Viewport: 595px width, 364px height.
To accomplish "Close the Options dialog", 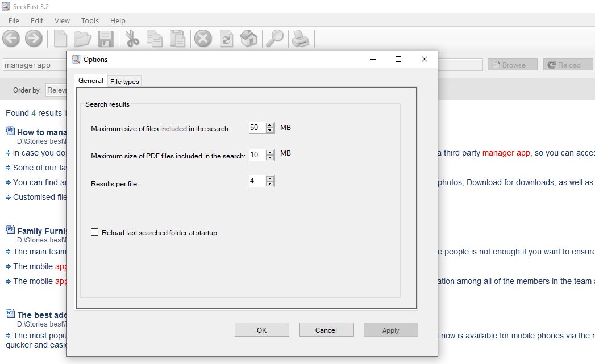I will point(425,59).
